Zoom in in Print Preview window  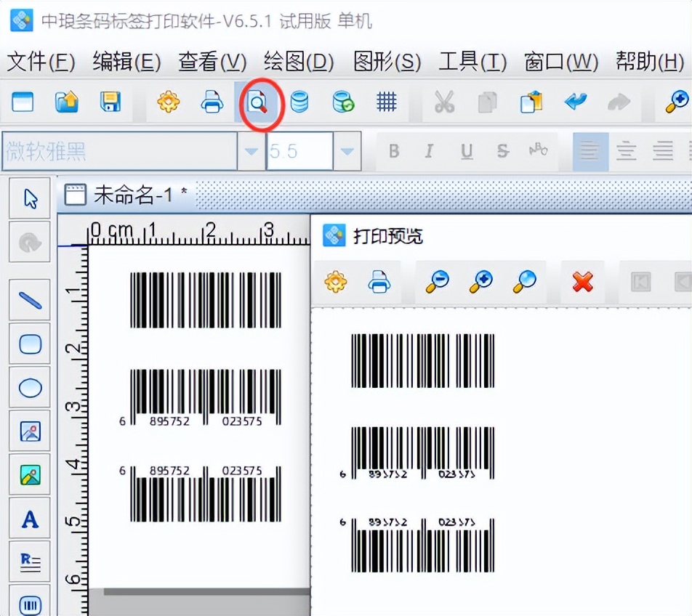point(481,281)
